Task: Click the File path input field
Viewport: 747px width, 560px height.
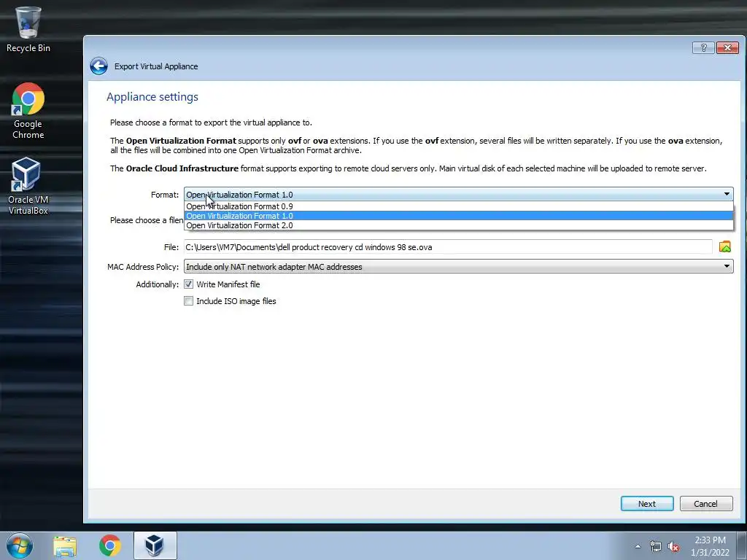Action: click(x=448, y=247)
